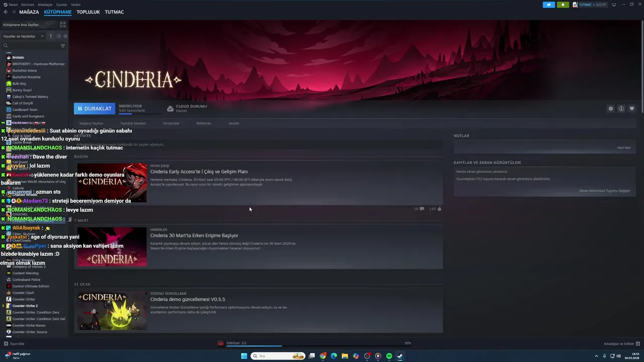Open Windows Start menu

(x=244, y=356)
